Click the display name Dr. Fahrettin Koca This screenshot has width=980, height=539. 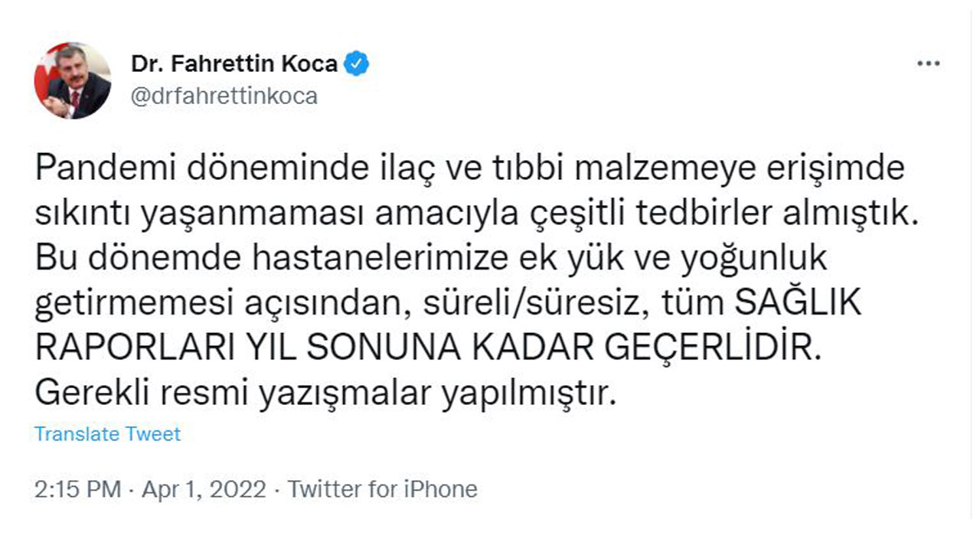coord(234,64)
